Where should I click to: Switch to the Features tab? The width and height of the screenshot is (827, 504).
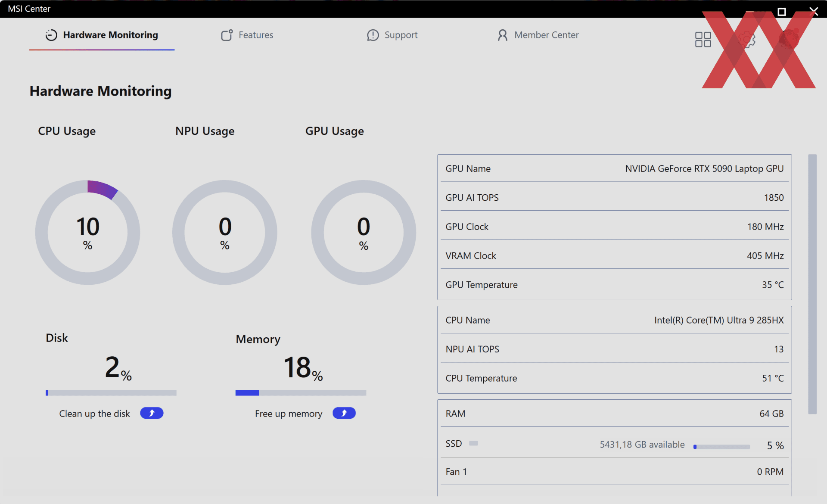(x=247, y=35)
